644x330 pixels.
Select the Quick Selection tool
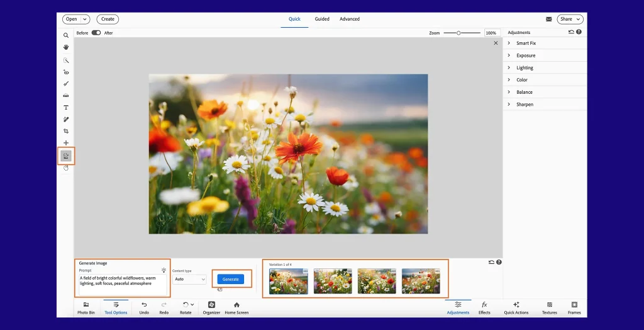coord(65,60)
